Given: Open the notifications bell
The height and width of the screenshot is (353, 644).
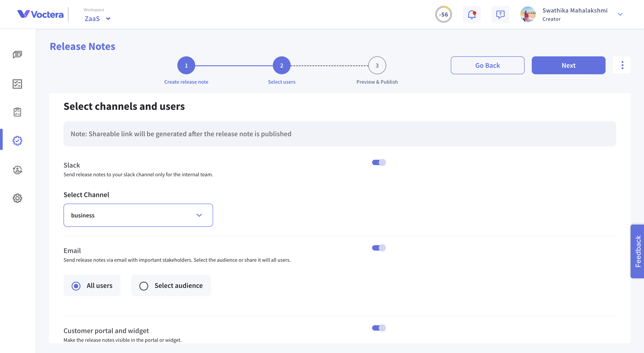Looking at the screenshot, I should [472, 15].
